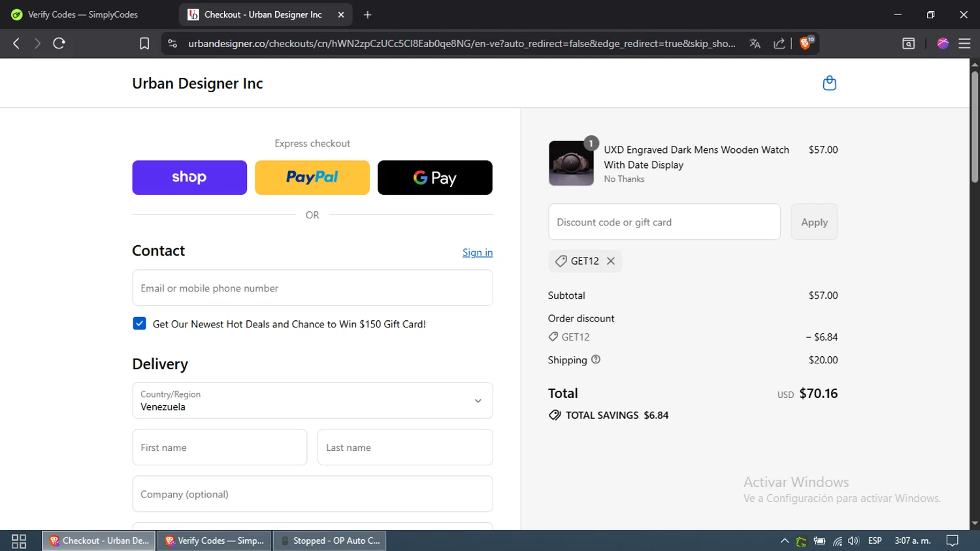Viewport: 980px width, 551px height.
Task: Expand the Country/Region dropdown
Action: tap(312, 401)
